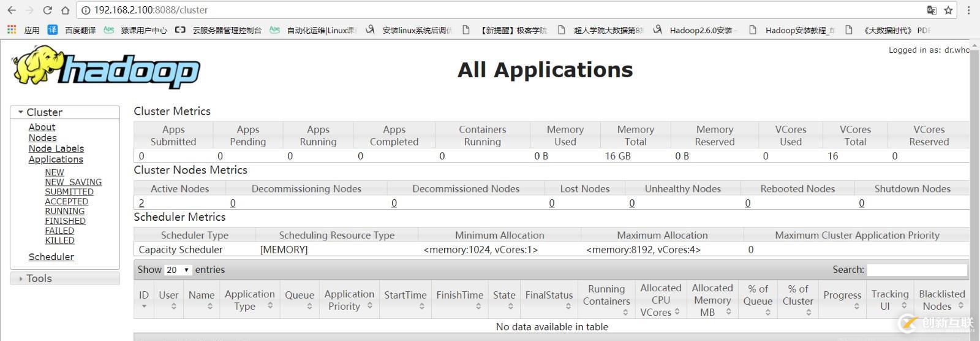
Task: Open the Chrome three-dot menu
Action: 968,10
